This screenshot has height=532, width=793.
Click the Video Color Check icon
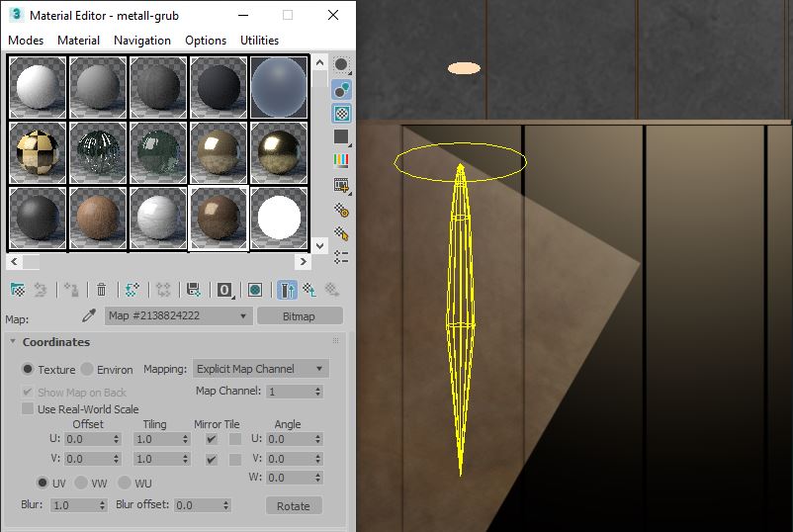tap(341, 161)
